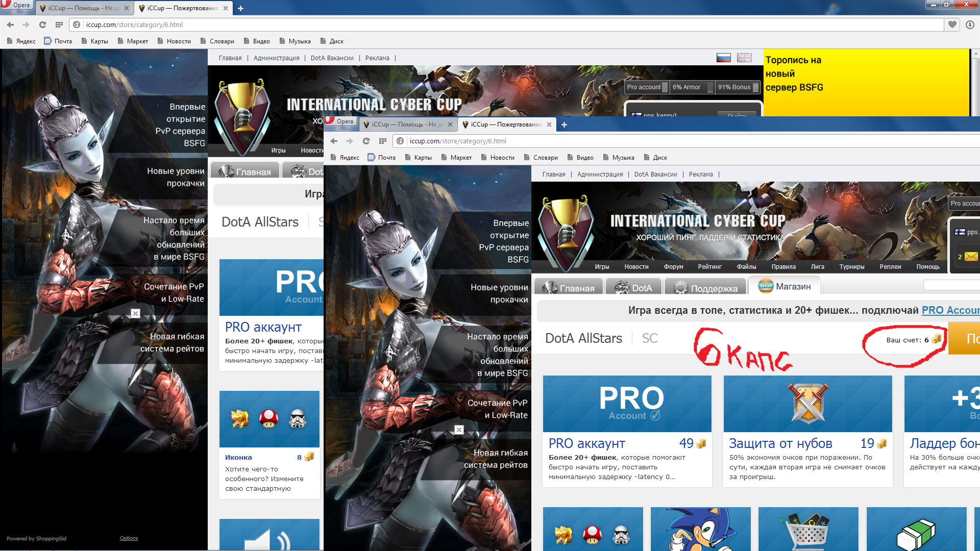This screenshot has width=980, height=551.
Task: Click the iCCup trophy logo in inner page
Action: pyautogui.click(x=565, y=232)
